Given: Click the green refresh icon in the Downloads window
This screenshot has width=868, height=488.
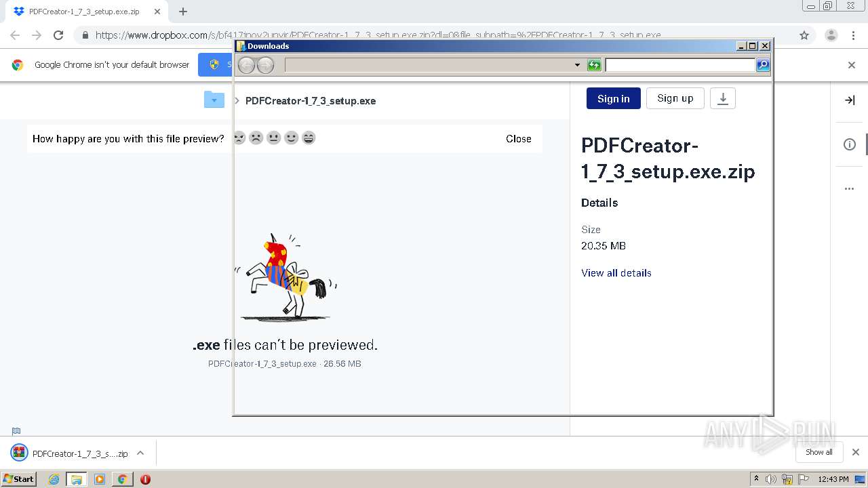Looking at the screenshot, I should click(594, 65).
